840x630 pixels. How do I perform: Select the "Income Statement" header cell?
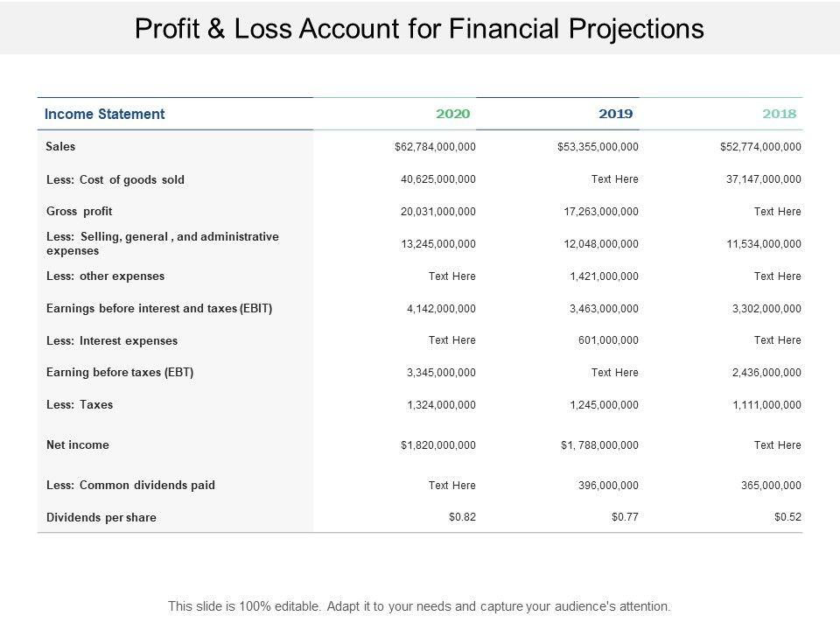click(104, 114)
